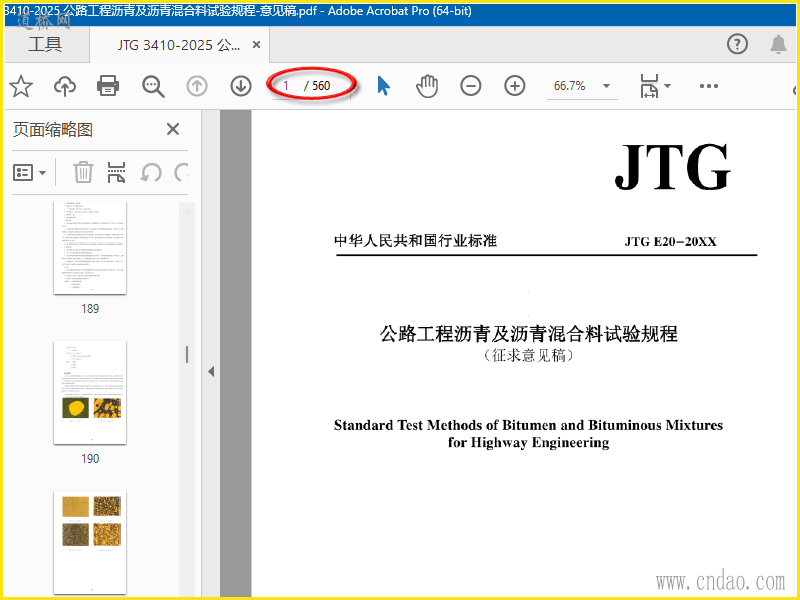Open the notifications bell
Viewport: 800px width, 600px height.
coord(778,44)
